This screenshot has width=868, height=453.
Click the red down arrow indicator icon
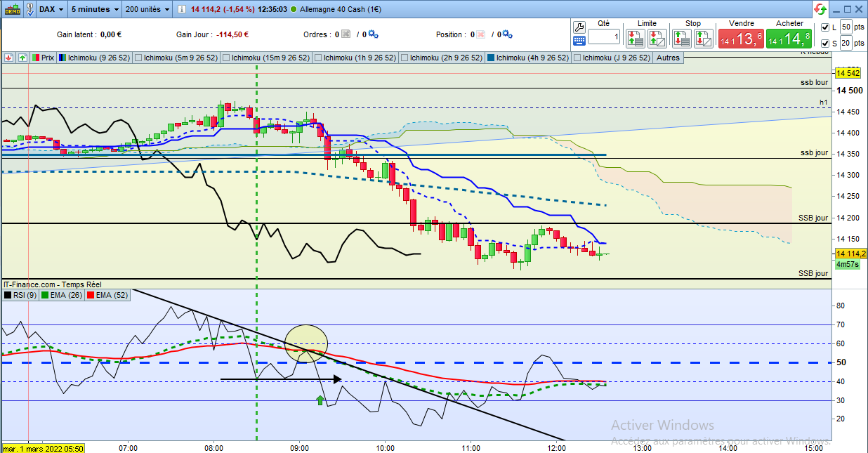9,58
